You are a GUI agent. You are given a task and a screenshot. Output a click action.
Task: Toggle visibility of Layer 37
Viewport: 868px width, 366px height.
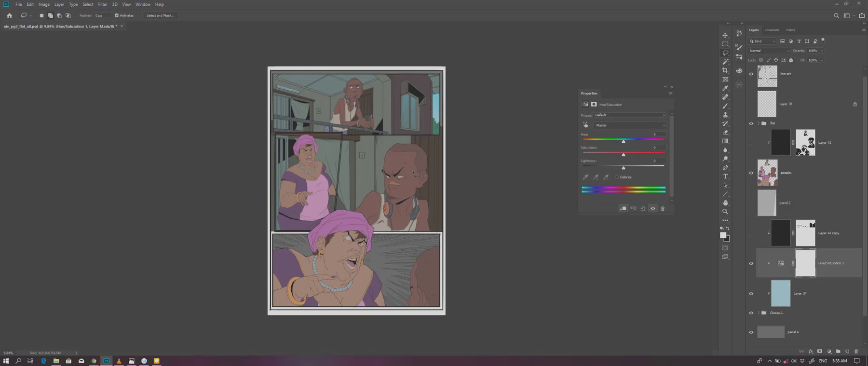(x=751, y=293)
